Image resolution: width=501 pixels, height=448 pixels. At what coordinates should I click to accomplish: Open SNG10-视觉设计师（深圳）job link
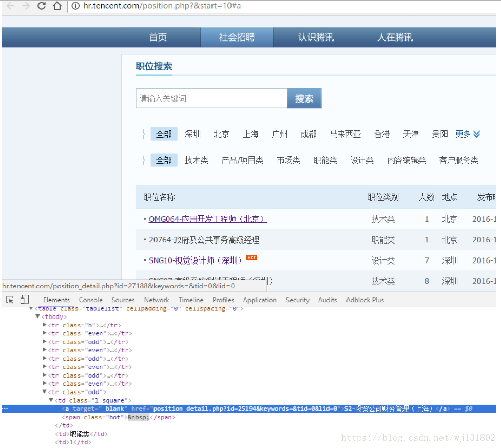point(195,260)
